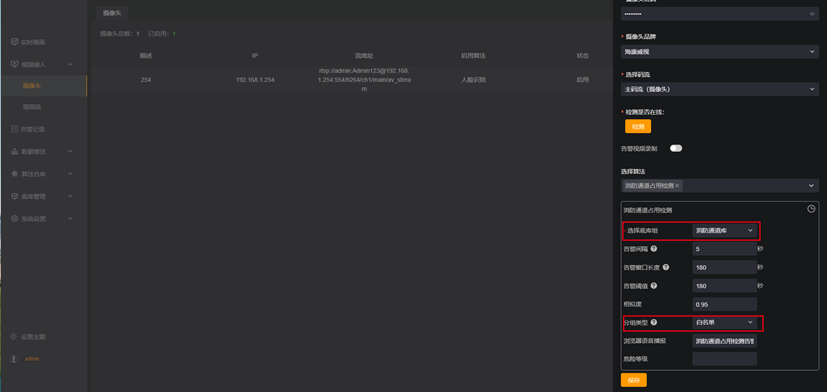Click the camera password input field
The width and height of the screenshot is (827, 392).
(719, 14)
